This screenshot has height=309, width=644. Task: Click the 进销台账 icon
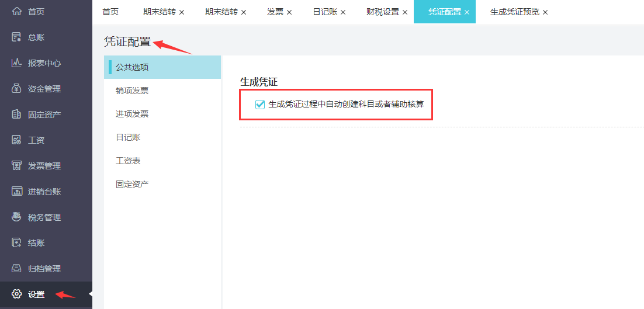click(16, 192)
